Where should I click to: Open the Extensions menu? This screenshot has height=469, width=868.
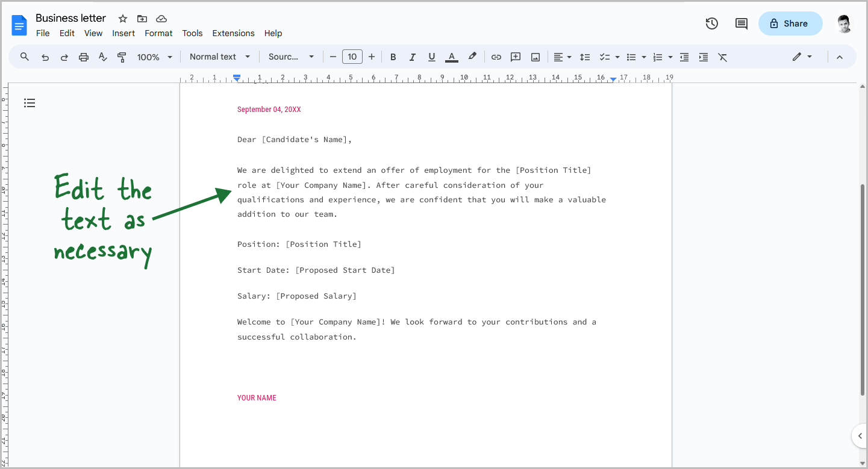pyautogui.click(x=233, y=33)
